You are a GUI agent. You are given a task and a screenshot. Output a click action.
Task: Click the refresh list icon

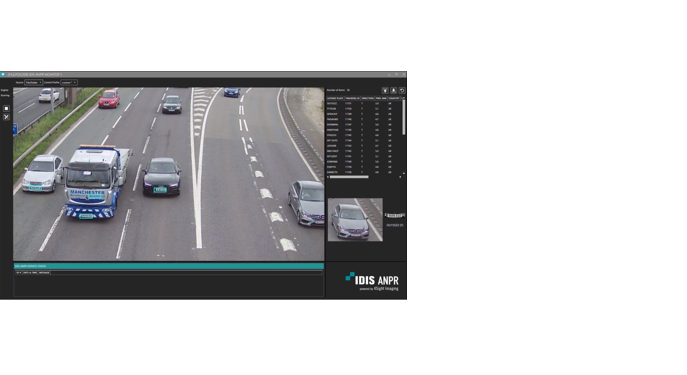pos(402,90)
